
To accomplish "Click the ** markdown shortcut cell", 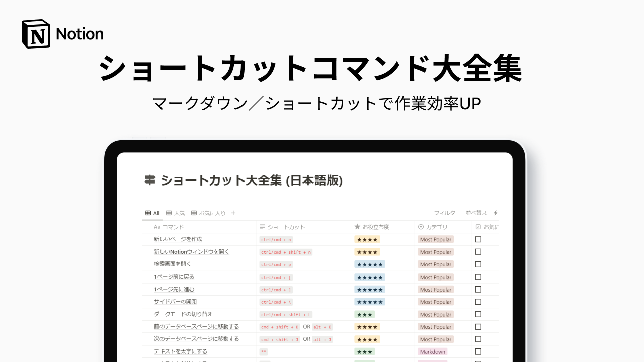I will tap(264, 352).
